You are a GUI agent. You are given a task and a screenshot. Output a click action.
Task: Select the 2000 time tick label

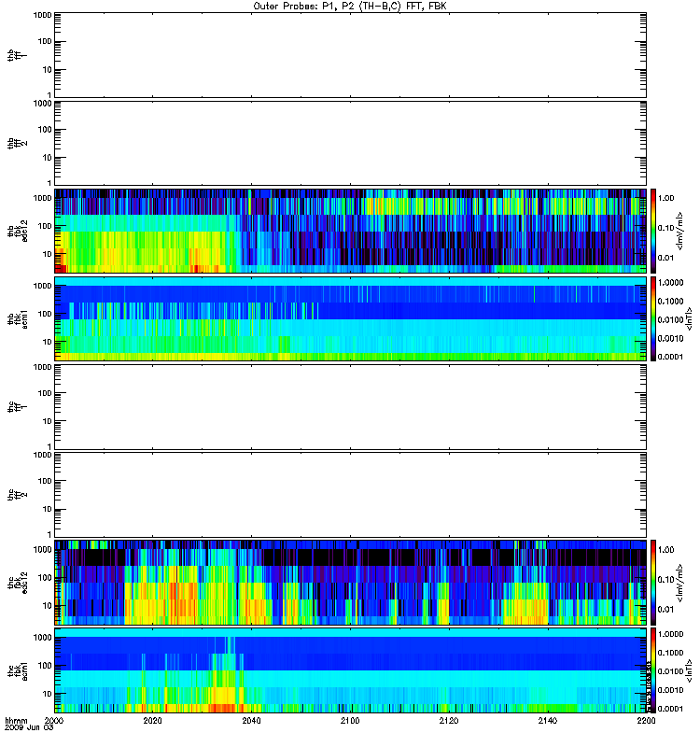pyautogui.click(x=53, y=721)
